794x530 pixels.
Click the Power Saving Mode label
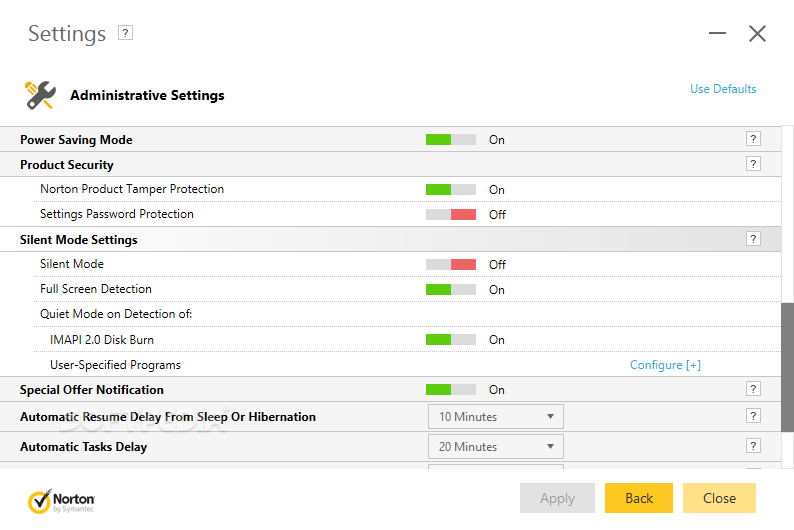coord(76,140)
